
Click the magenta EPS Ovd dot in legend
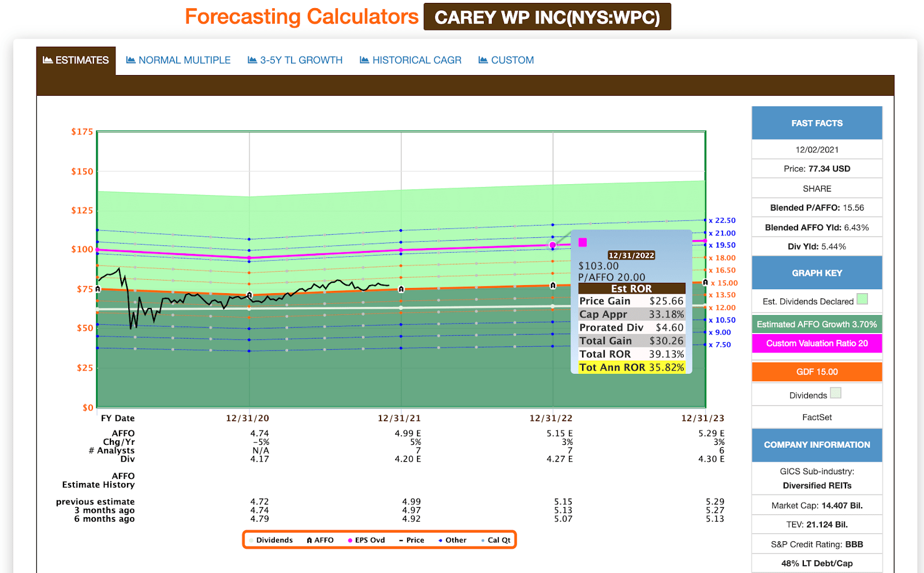coord(350,540)
